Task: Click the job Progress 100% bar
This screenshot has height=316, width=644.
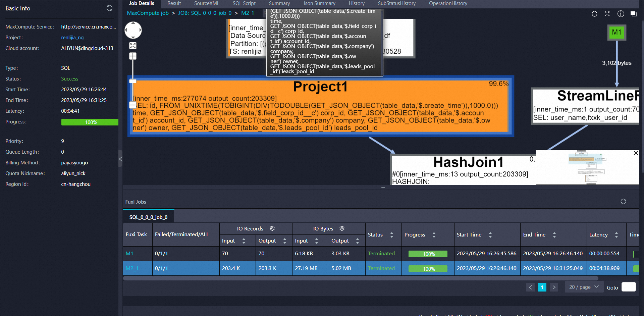Action: pos(90,122)
